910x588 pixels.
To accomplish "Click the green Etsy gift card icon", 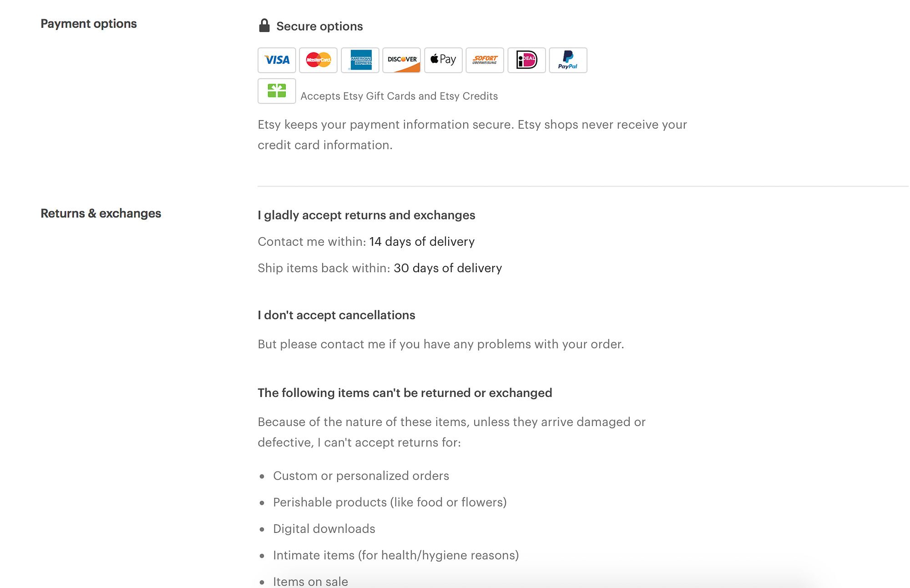I will 276,91.
